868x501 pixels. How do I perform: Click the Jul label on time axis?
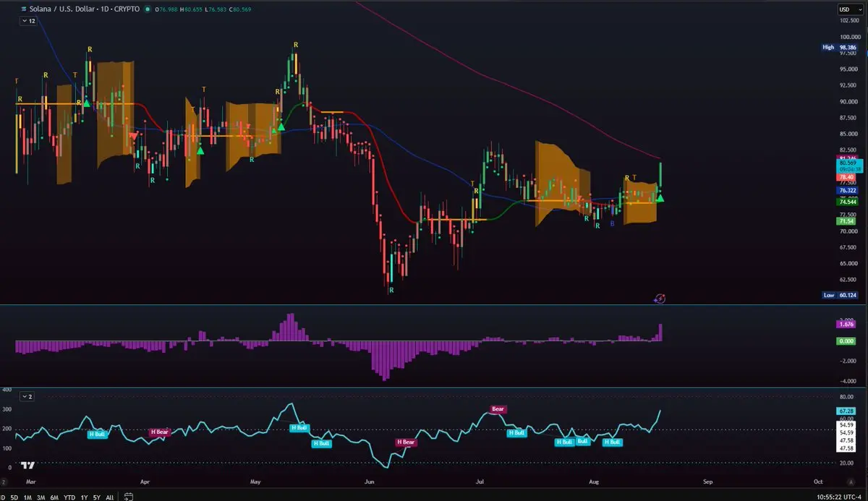point(480,481)
